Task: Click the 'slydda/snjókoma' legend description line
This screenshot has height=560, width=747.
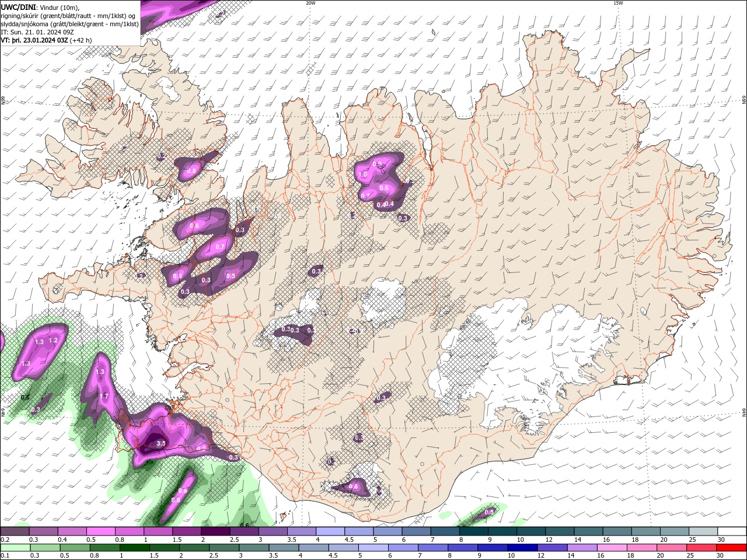Action: [x=69, y=24]
